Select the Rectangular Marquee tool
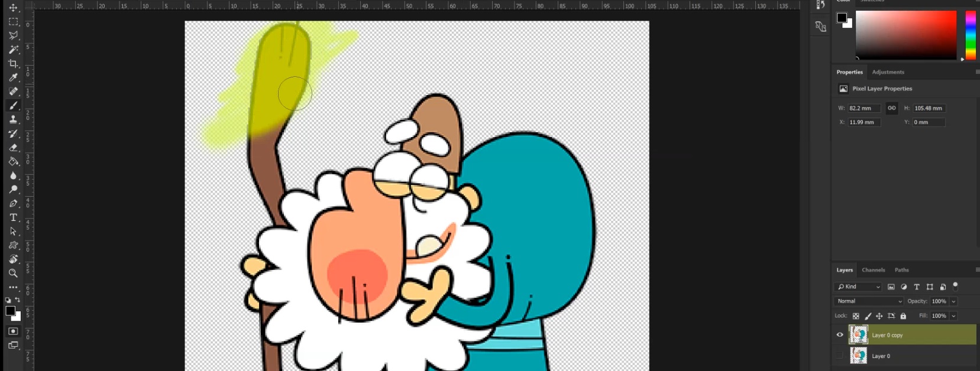This screenshot has height=371, width=980. click(13, 21)
